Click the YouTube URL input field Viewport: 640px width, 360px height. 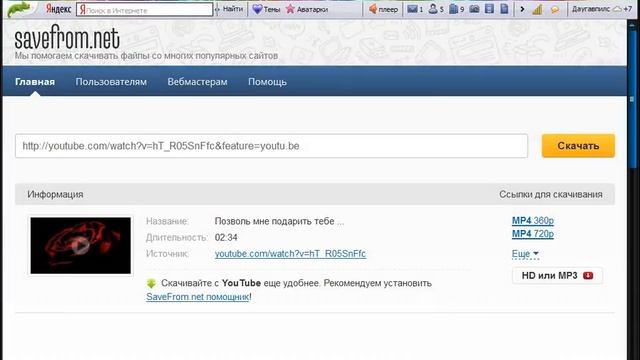tap(271, 146)
